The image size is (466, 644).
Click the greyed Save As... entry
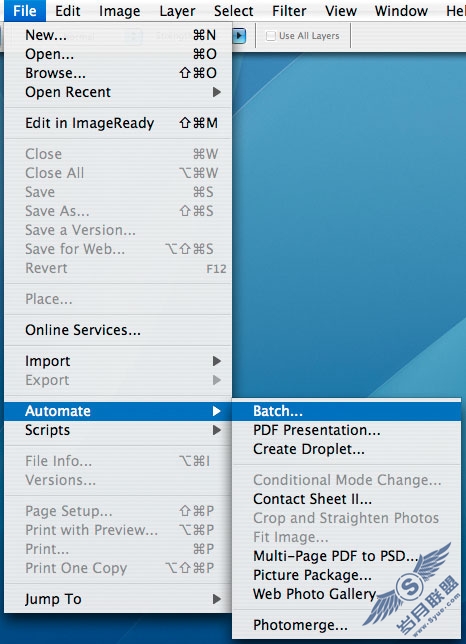pos(118,211)
